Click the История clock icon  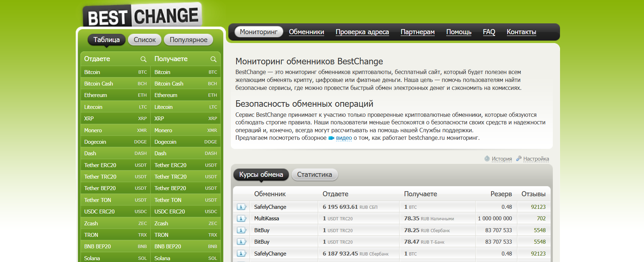(487, 158)
